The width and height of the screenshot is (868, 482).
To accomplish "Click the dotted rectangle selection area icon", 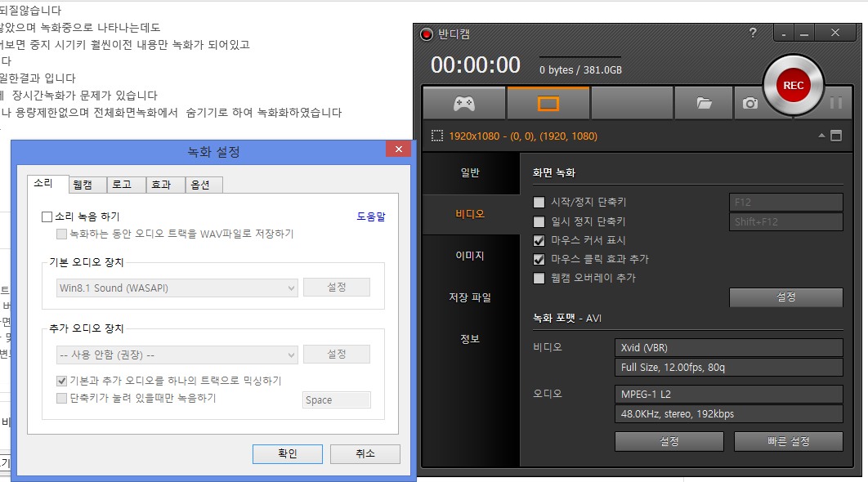I will (436, 136).
